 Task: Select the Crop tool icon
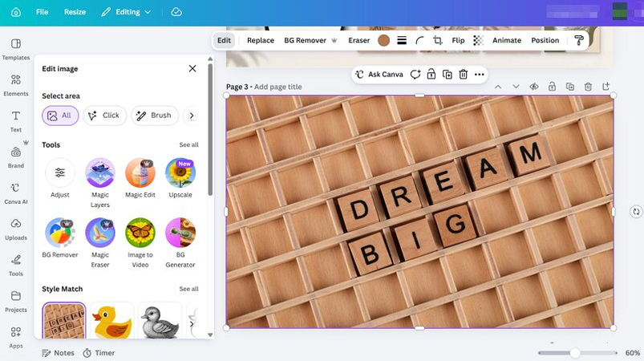click(x=437, y=40)
